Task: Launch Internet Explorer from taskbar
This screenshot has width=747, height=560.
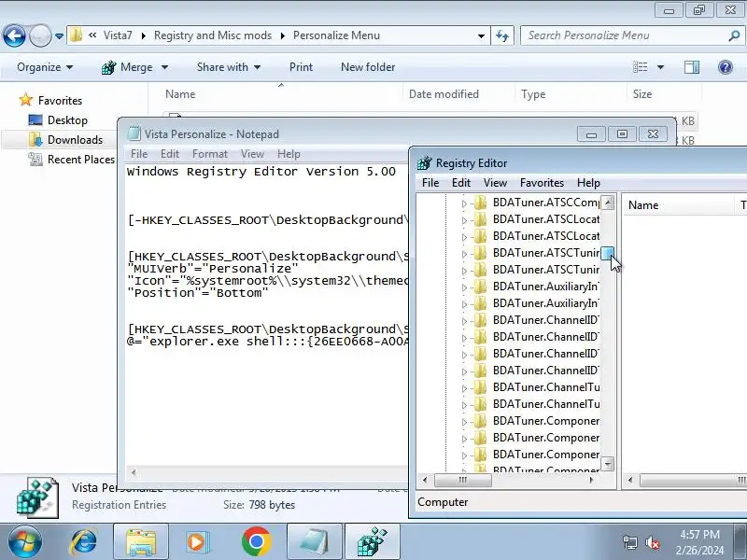Action: click(x=84, y=542)
